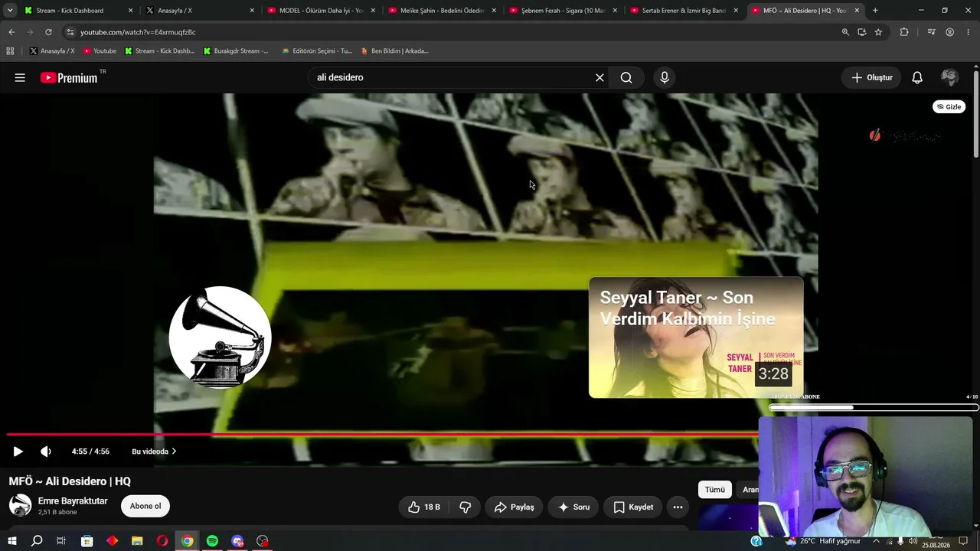Open Stream - Kick Dashb... bookmark
980x551 pixels.
coord(160,51)
